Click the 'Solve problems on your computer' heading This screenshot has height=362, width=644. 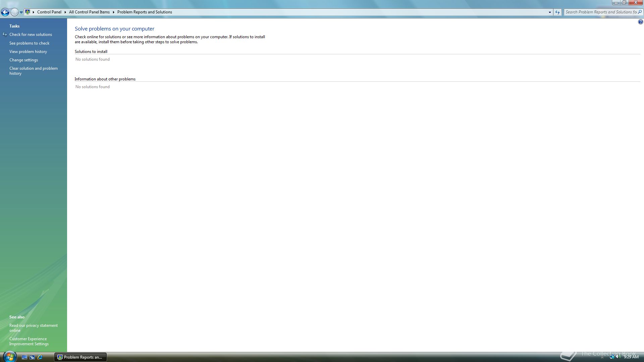(x=114, y=29)
